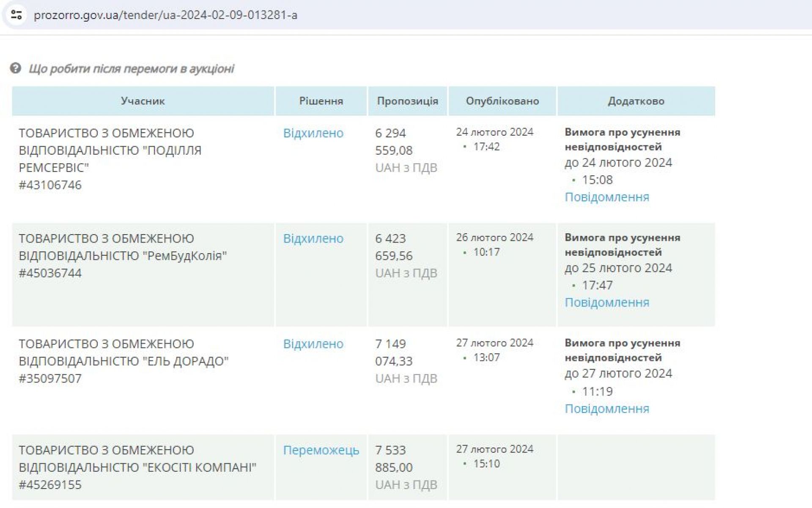Viewport: 812px width, 508px height.
Task: Click the question mark help icon
Action: 16,68
